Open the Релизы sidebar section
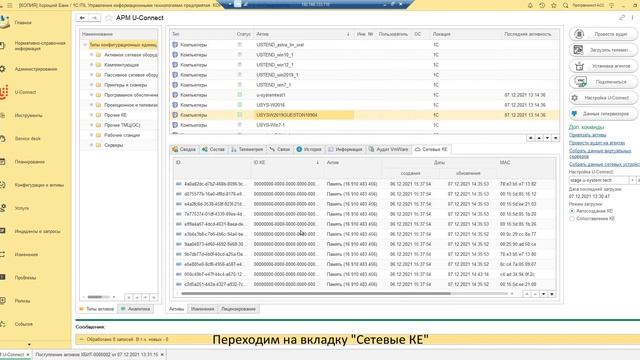 point(22,301)
